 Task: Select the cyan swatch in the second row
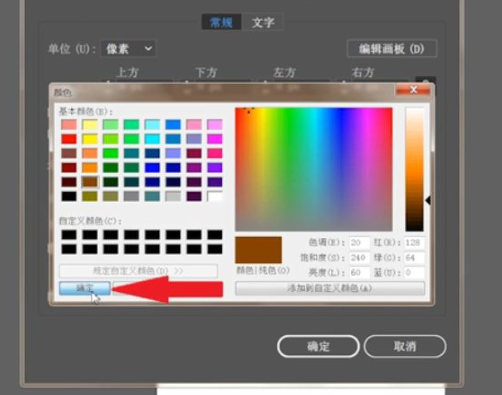(152, 139)
